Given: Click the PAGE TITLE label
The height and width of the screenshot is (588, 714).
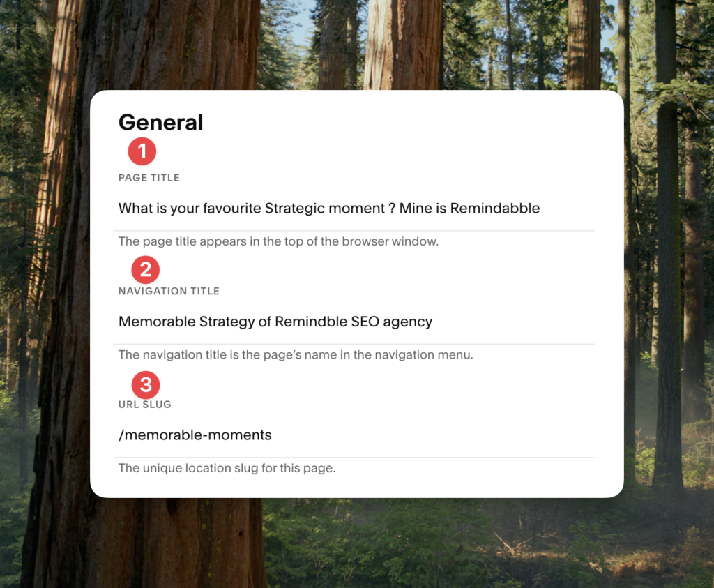Looking at the screenshot, I should point(149,178).
